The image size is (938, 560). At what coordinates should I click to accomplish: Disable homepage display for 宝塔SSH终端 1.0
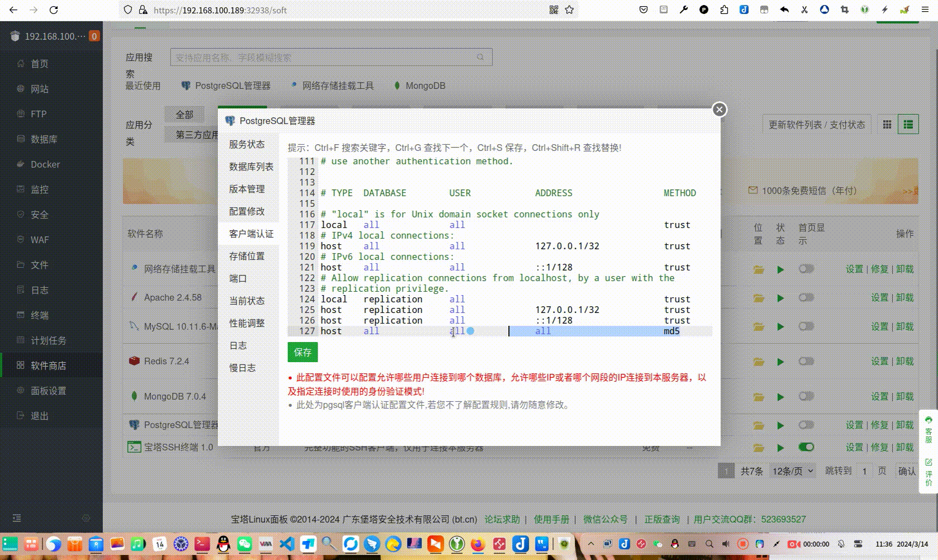[806, 447]
